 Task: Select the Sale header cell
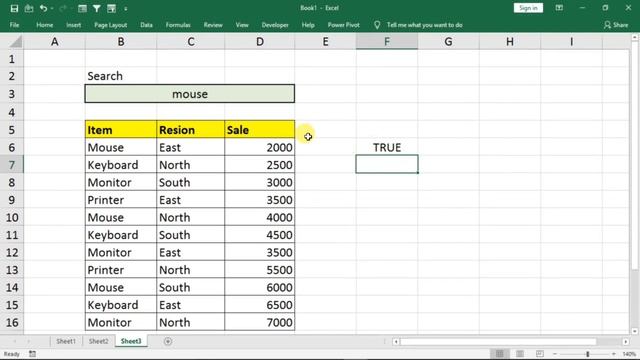[260, 130]
